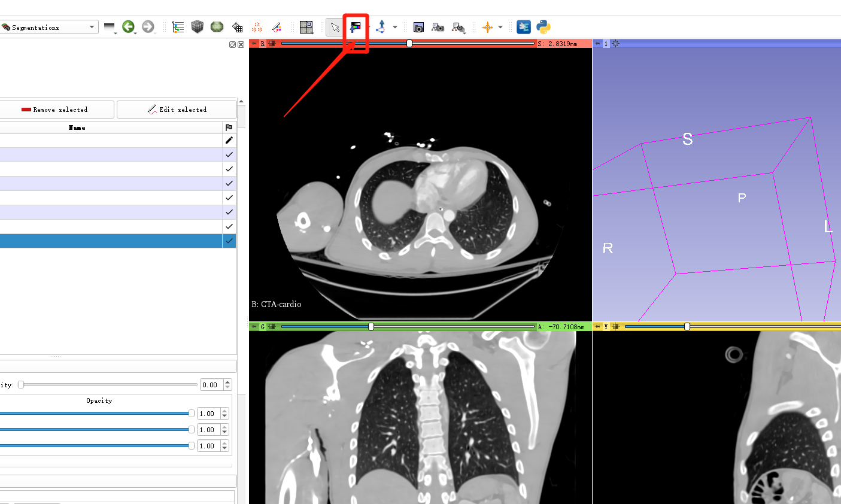The height and width of the screenshot is (504, 841).
Task: Open the dropdown next to the crosshair icon
Action: pos(500,27)
